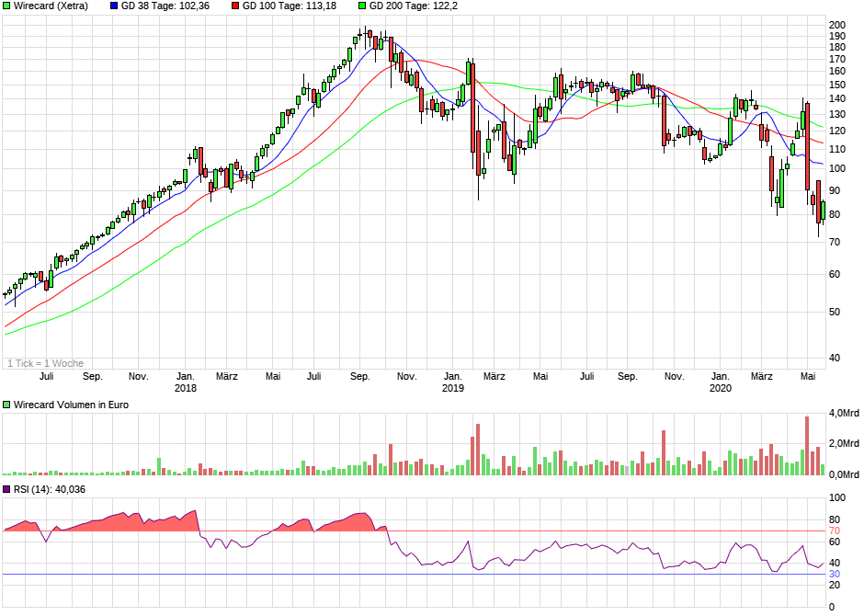Image resolution: width=864 pixels, height=616 pixels.
Task: Click the '2018' year label on time axis
Action: point(185,388)
